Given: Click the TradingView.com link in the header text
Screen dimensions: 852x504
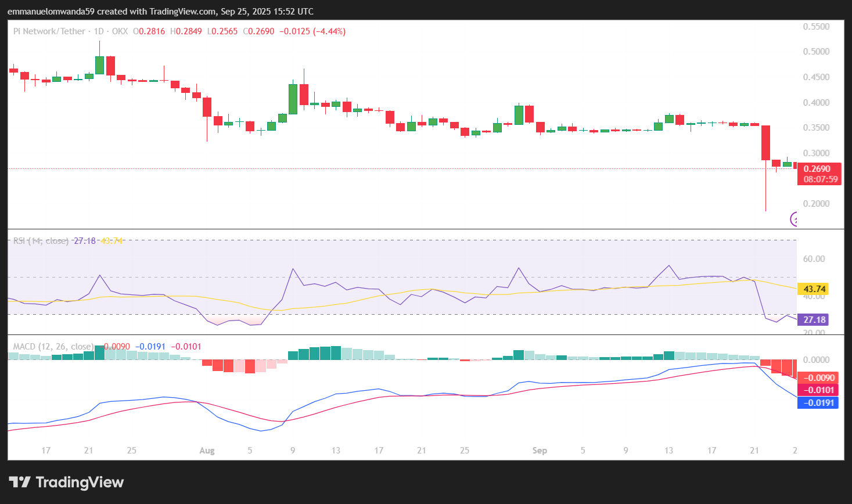Looking at the screenshot, I should click(x=181, y=11).
